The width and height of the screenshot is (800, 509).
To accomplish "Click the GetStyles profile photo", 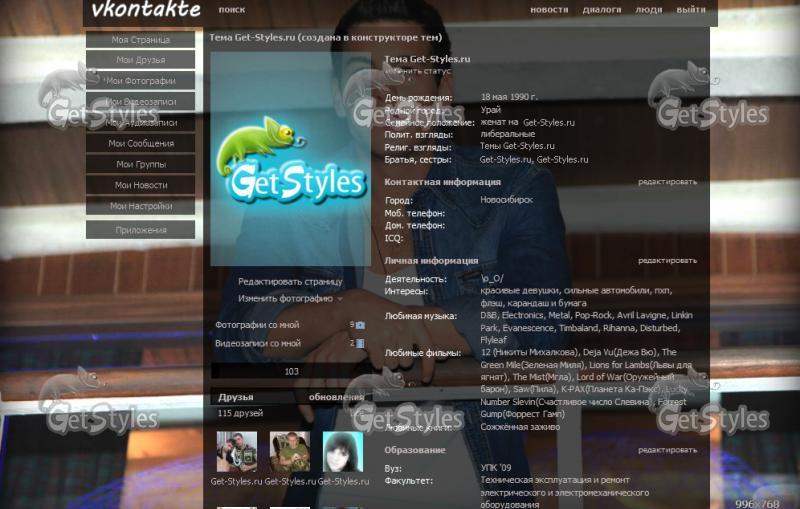I will coord(290,159).
